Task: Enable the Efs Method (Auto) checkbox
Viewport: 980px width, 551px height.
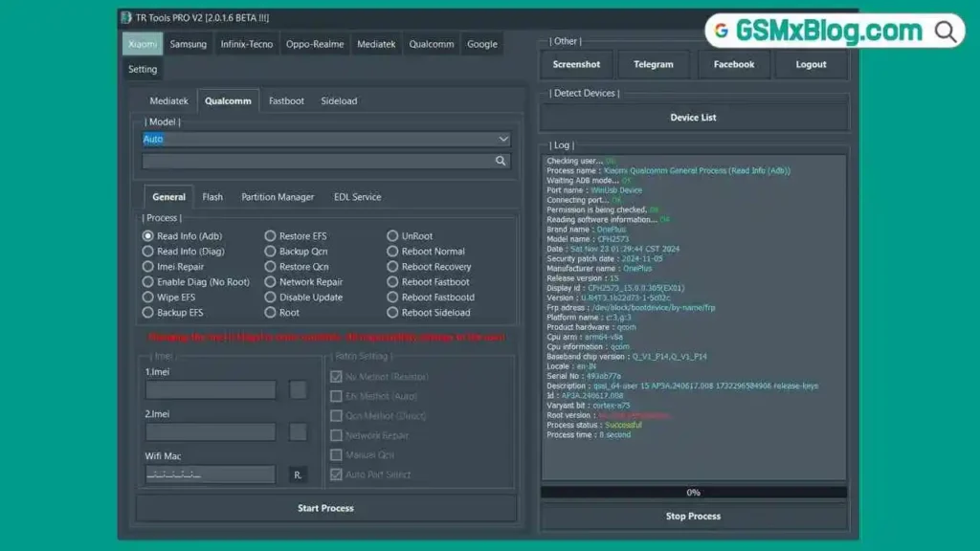Action: pyautogui.click(x=336, y=396)
